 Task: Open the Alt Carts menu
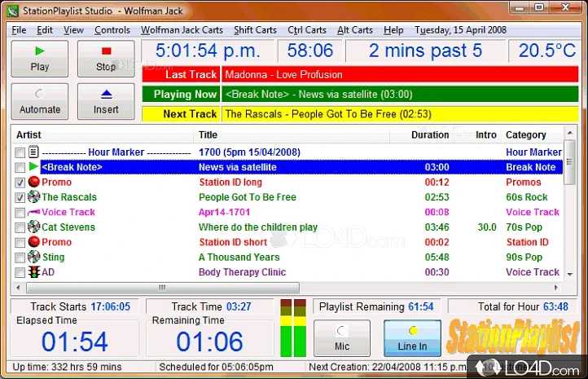355,30
